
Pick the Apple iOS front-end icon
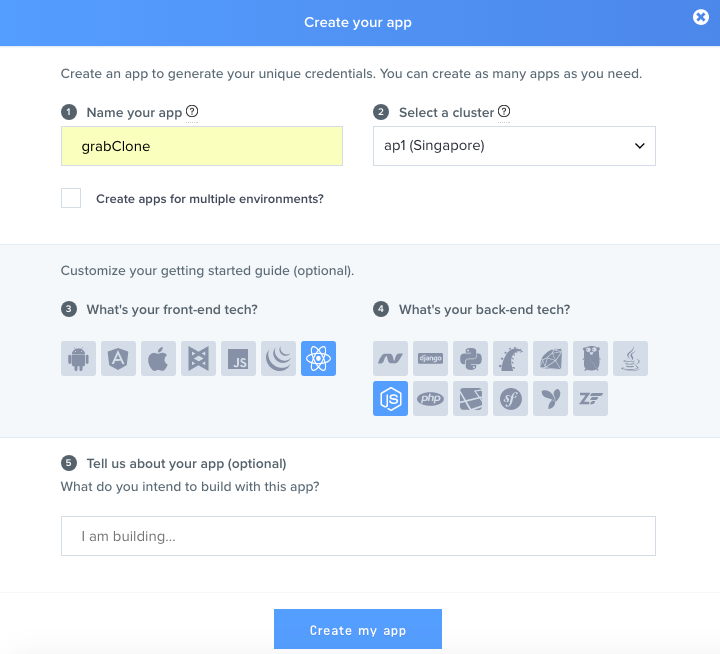pos(158,358)
